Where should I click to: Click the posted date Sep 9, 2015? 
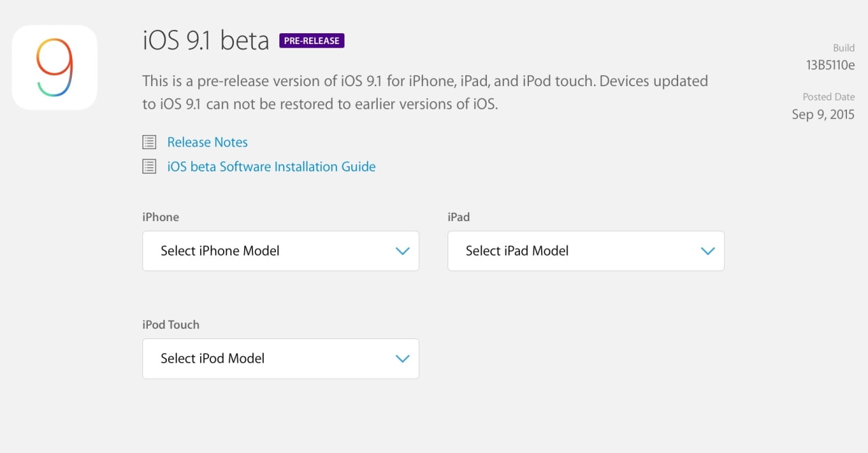pos(823,115)
